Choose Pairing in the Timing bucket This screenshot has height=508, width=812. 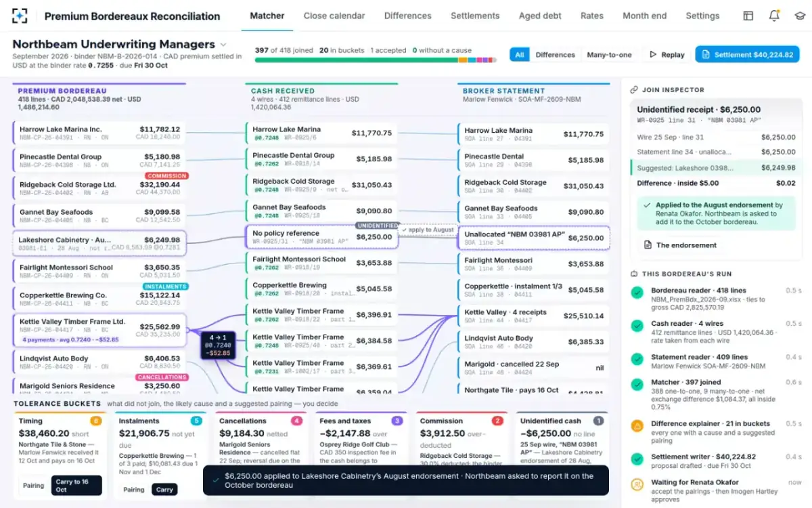click(x=34, y=486)
